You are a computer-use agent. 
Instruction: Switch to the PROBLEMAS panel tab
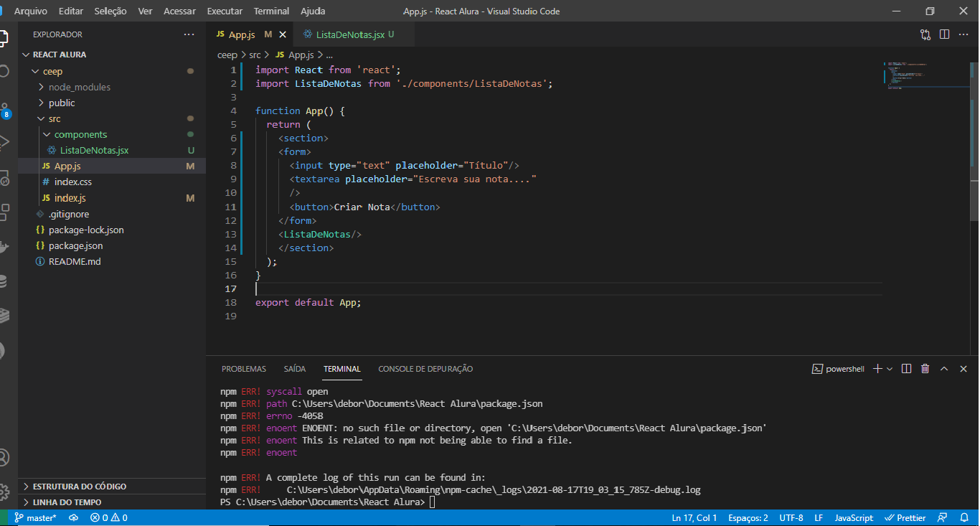pos(244,369)
